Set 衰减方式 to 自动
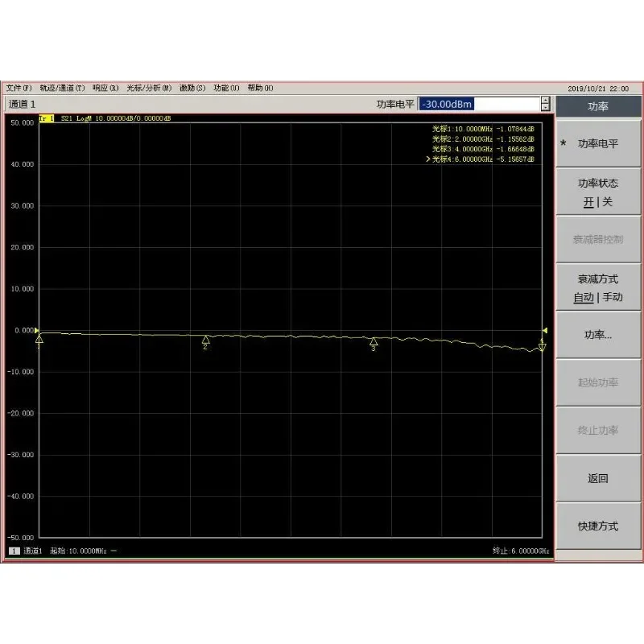644x644 pixels. pos(584,297)
